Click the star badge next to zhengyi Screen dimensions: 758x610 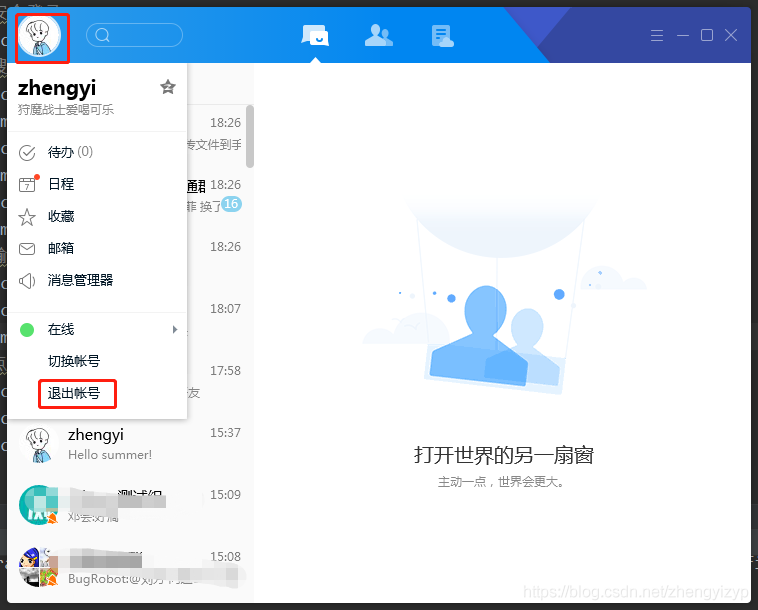(168, 88)
